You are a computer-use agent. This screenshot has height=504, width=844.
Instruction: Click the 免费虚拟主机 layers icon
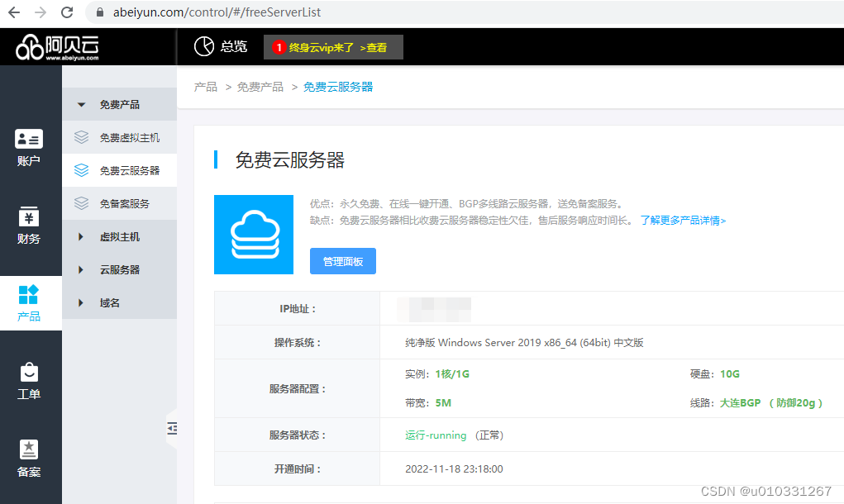point(81,137)
